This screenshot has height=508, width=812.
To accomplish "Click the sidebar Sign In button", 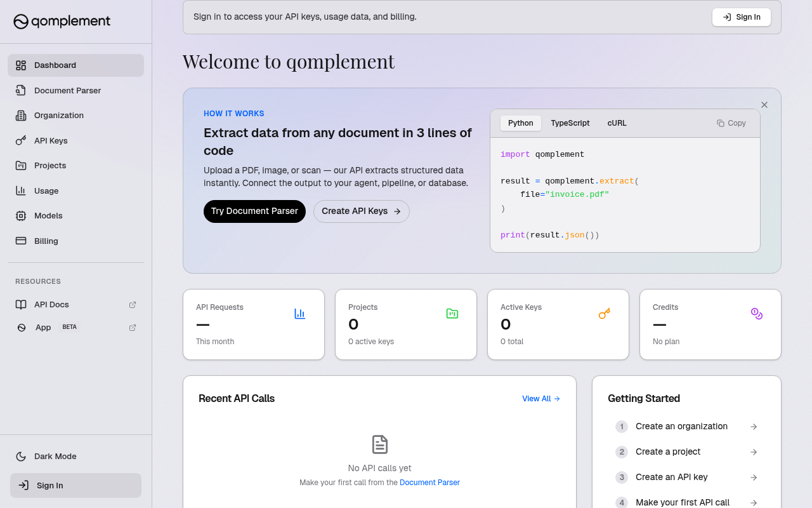I will pyautogui.click(x=75, y=486).
